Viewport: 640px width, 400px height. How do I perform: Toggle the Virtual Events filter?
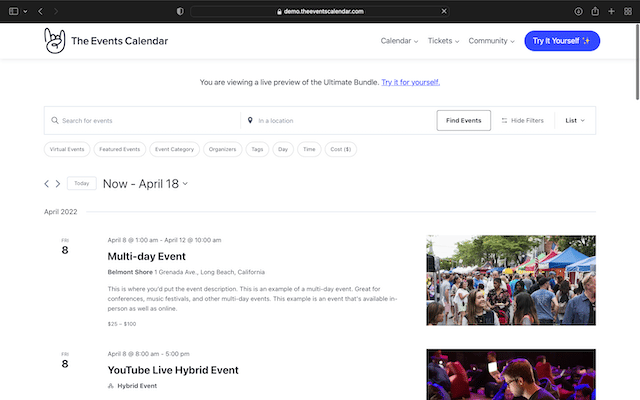(66, 149)
